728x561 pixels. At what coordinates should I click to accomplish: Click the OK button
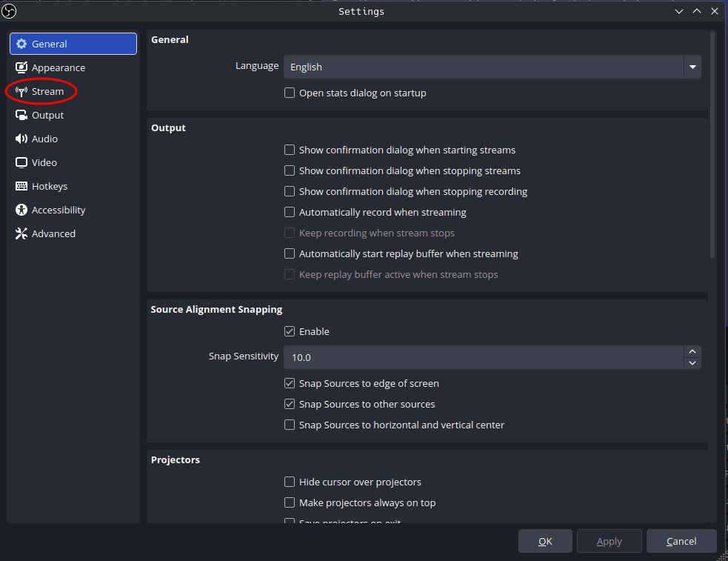click(545, 541)
